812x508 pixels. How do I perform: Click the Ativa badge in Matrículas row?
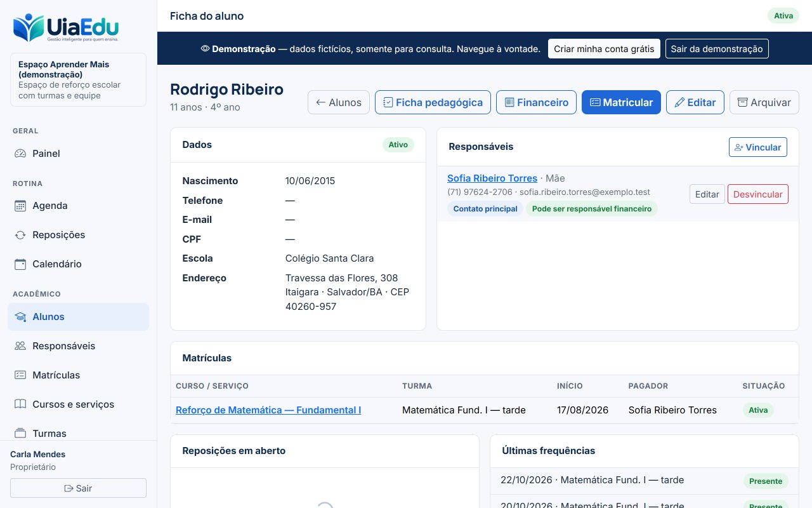[x=758, y=410]
